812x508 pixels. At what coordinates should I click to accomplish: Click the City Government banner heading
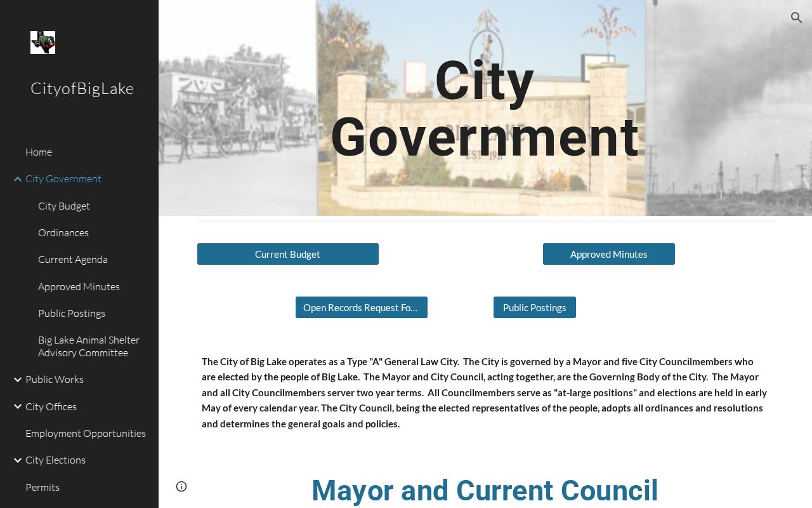[x=485, y=109]
